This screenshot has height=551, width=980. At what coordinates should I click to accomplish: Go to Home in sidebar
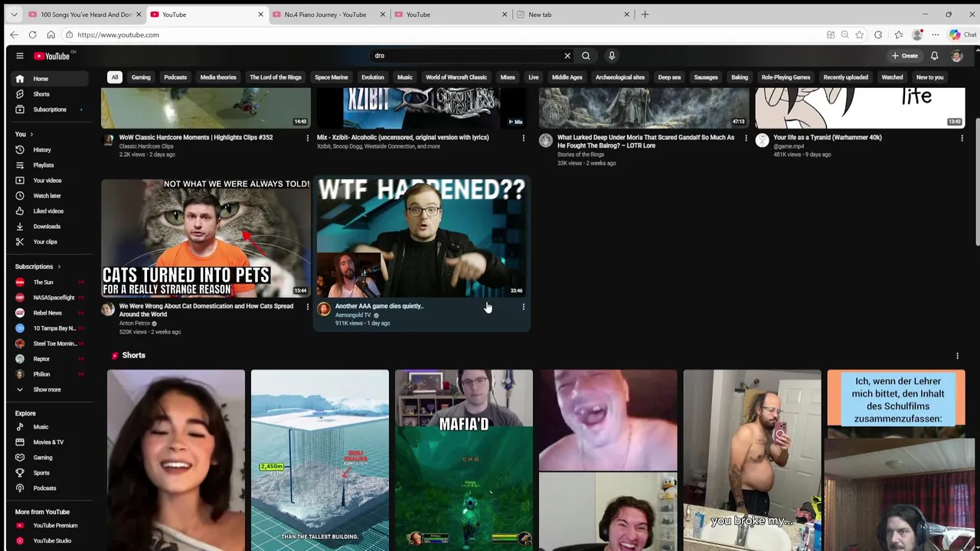click(x=49, y=79)
